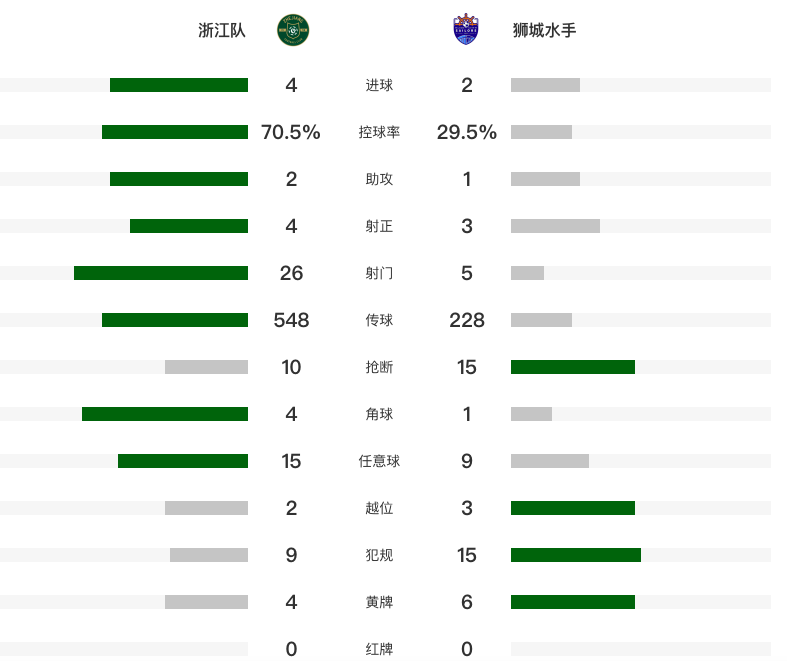The width and height of the screenshot is (787, 661).
Task: Click the 548 passes value
Action: tap(291, 320)
